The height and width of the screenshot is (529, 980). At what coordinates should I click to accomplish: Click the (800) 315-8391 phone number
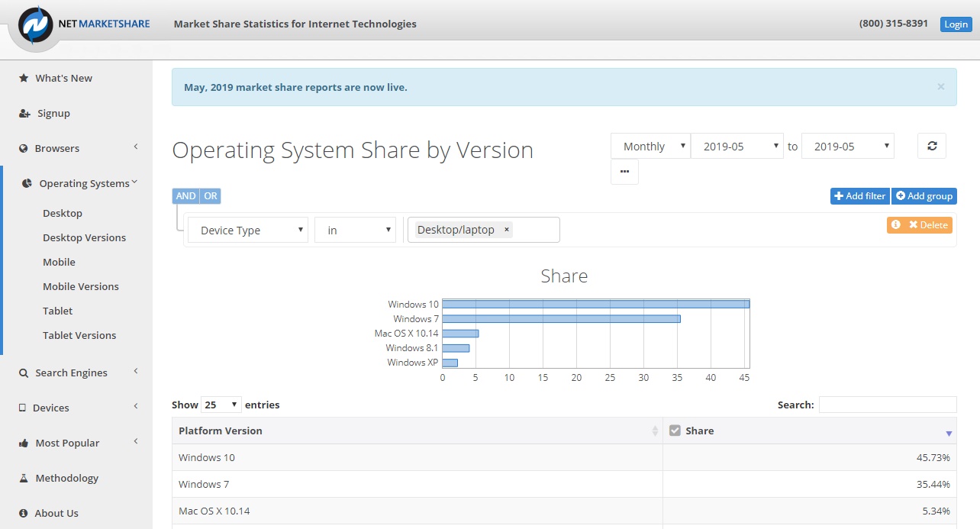click(x=894, y=24)
